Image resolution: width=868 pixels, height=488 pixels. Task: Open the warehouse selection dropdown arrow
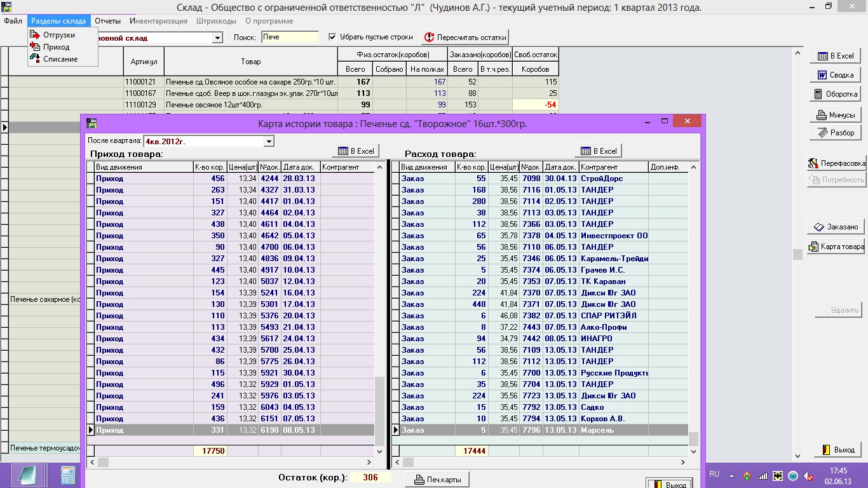pos(217,38)
